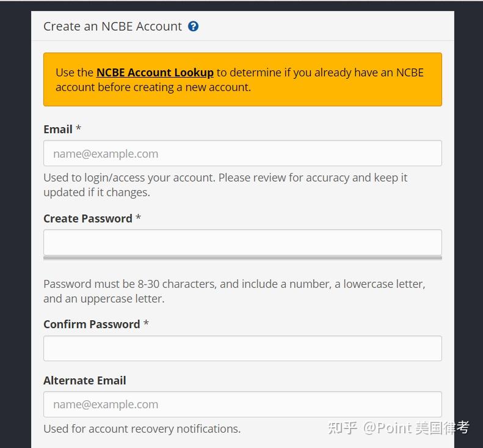
Task: Click the 知乎 watermark logo
Action: click(342, 428)
